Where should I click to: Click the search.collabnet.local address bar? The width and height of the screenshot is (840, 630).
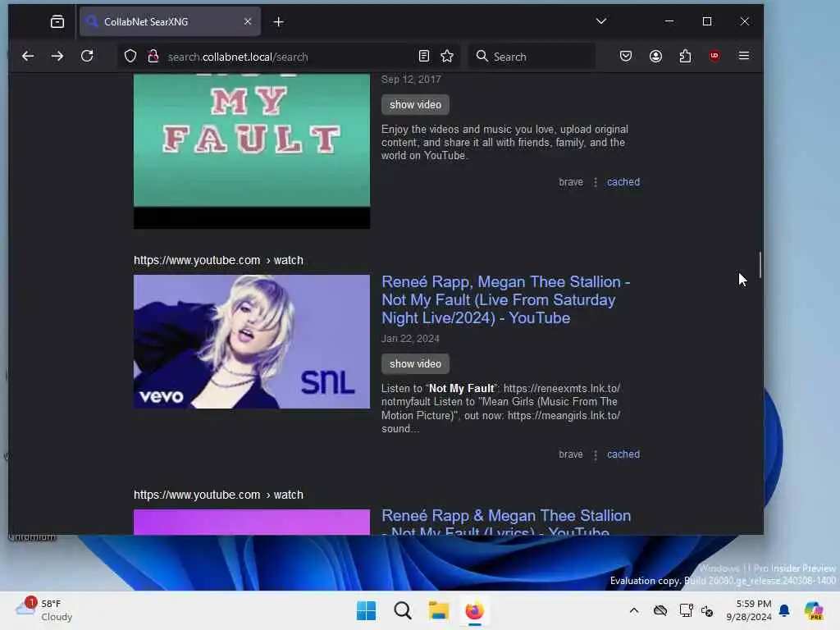(x=290, y=57)
